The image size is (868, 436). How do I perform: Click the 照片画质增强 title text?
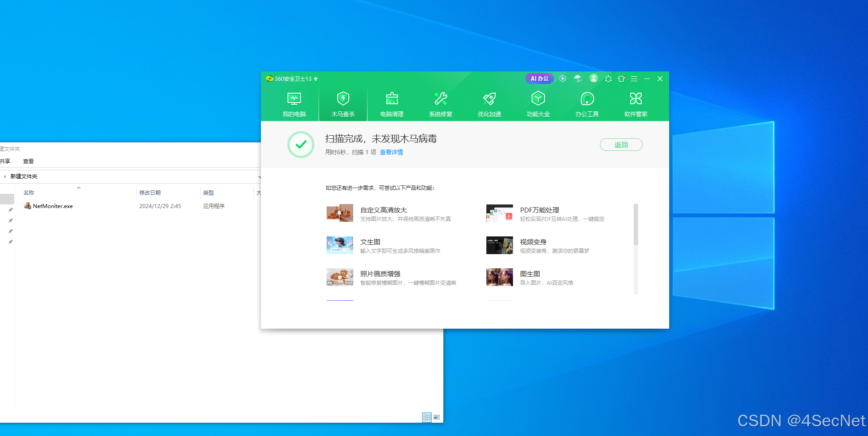(380, 274)
